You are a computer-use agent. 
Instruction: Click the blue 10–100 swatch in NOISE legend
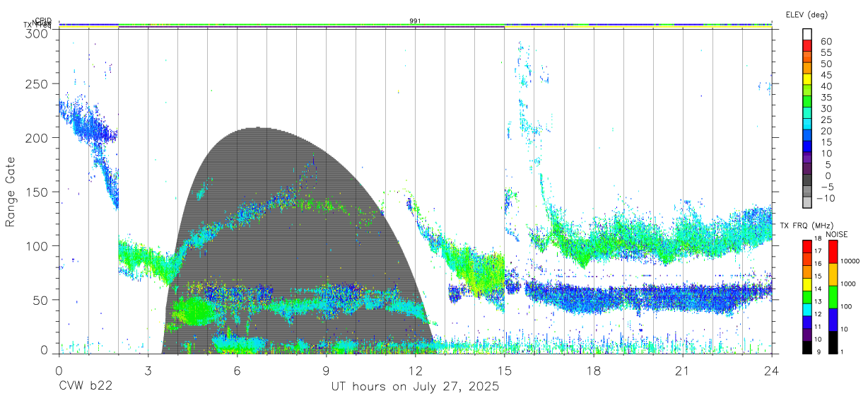pyautogui.click(x=833, y=318)
